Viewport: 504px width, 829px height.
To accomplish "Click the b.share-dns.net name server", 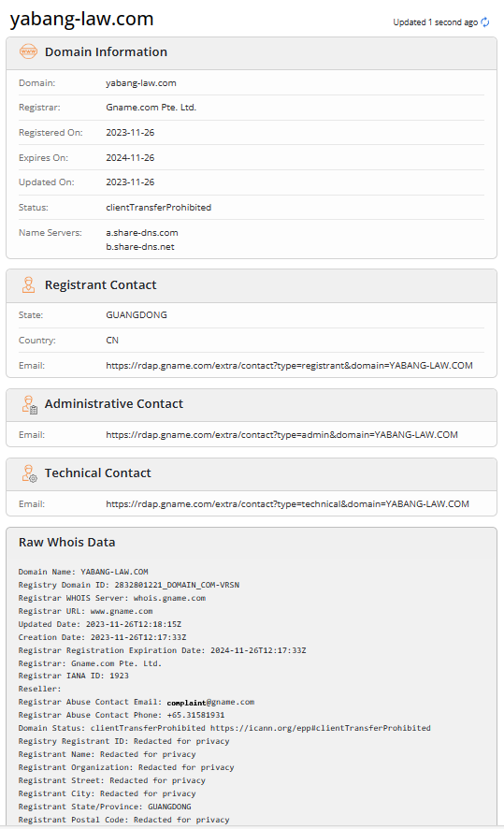I will (x=140, y=247).
